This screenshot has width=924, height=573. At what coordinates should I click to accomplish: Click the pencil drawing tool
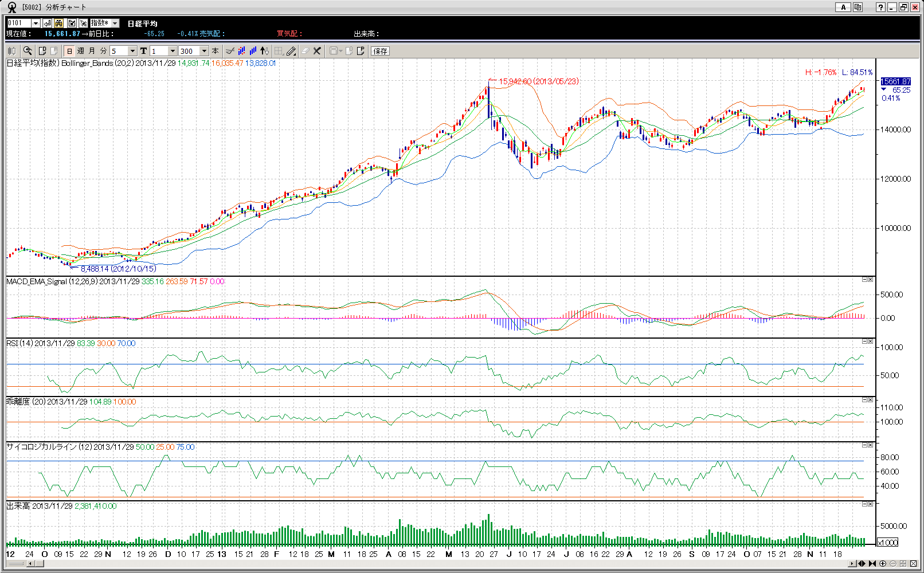click(291, 51)
